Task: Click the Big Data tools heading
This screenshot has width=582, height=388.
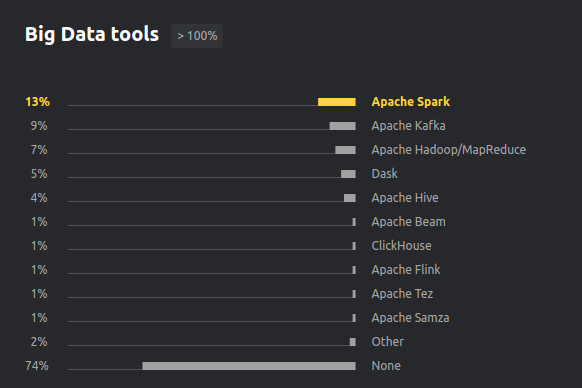Action: click(92, 35)
